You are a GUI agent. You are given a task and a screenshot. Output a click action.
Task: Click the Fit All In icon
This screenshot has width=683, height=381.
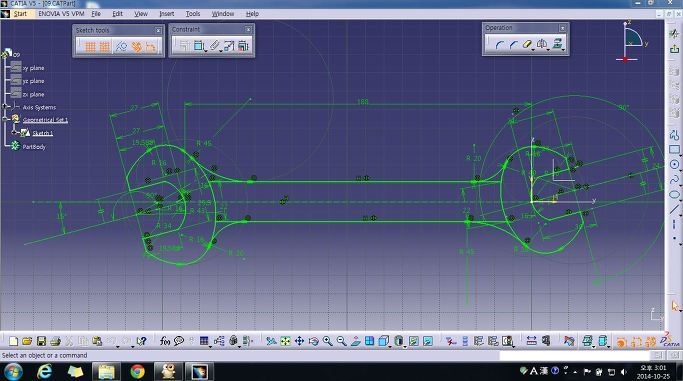285,341
